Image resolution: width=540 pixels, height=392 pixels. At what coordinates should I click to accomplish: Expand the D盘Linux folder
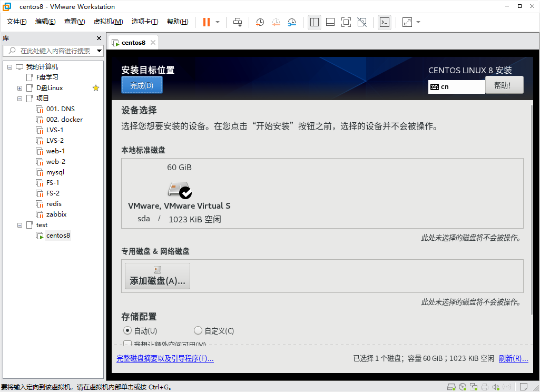[x=19, y=88]
